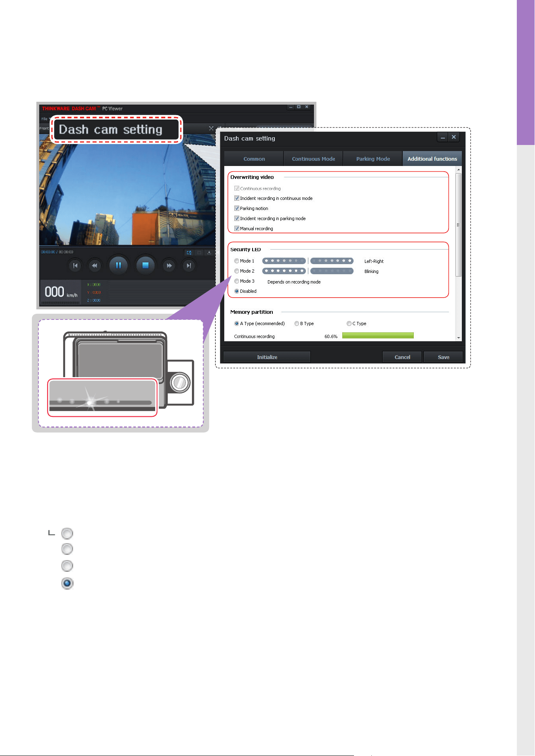The image size is (535, 756).
Task: Click the Mode 1 right LED pattern preview
Action: coord(332,261)
